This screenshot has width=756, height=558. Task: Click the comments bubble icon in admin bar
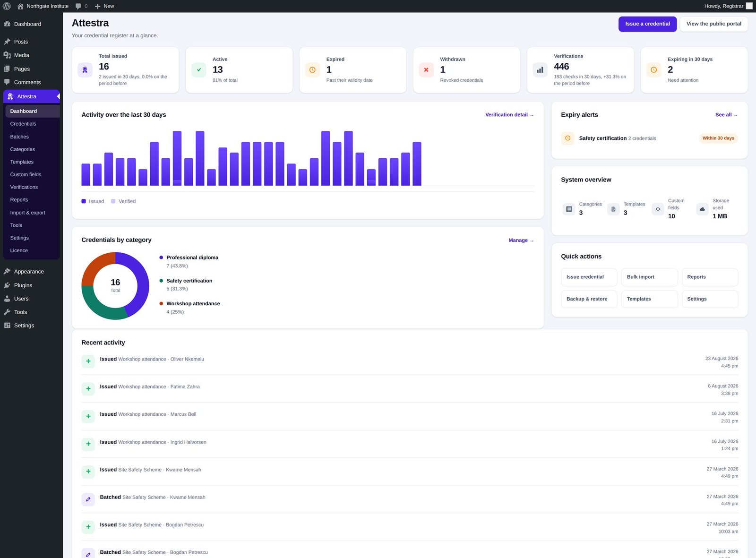[78, 6]
